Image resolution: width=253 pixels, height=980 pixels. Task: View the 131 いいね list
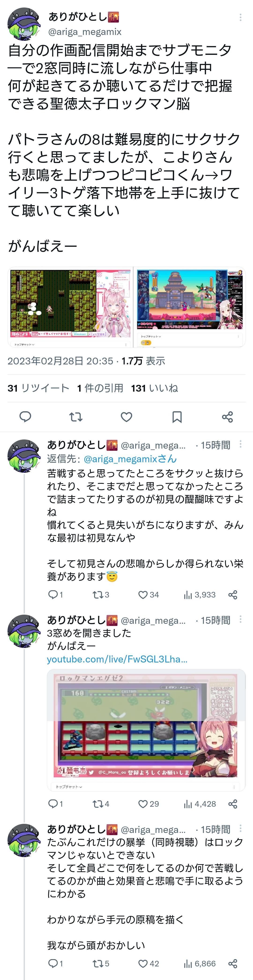[x=154, y=388]
